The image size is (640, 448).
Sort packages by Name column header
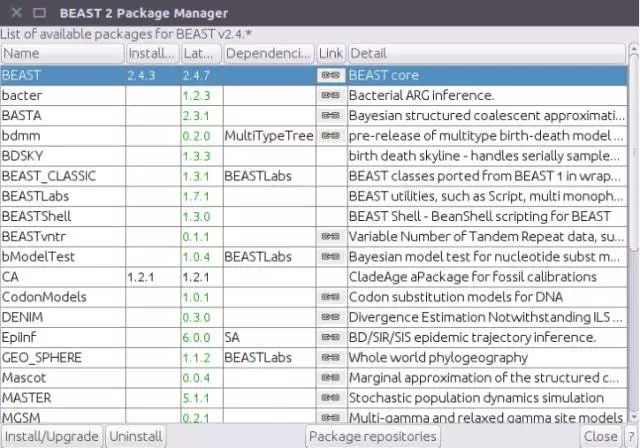pyautogui.click(x=62, y=53)
